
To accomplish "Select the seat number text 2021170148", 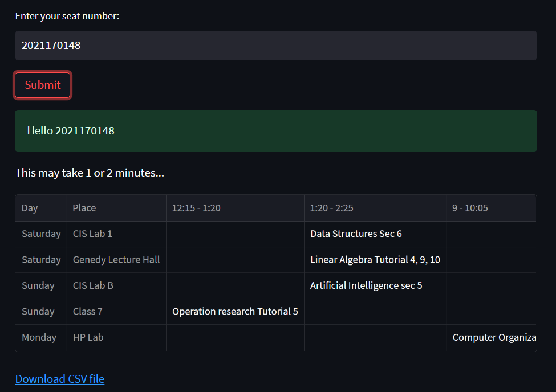I will tap(51, 45).
